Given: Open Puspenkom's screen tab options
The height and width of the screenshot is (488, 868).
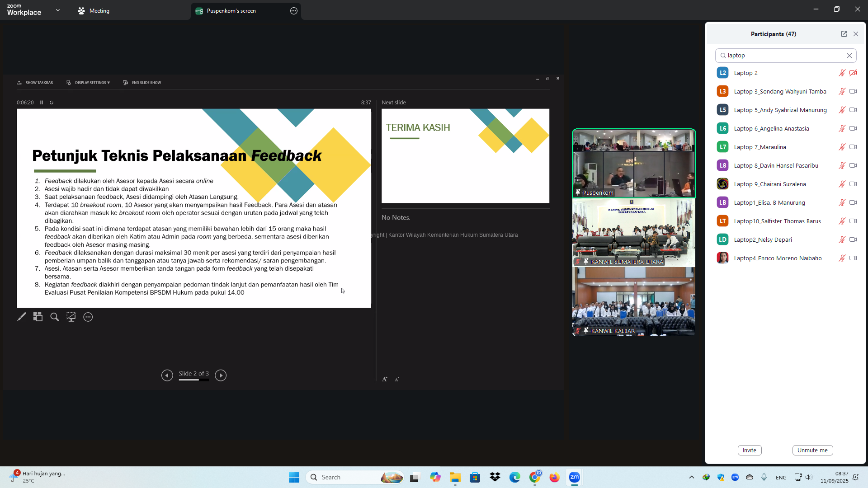Looking at the screenshot, I should click(294, 11).
